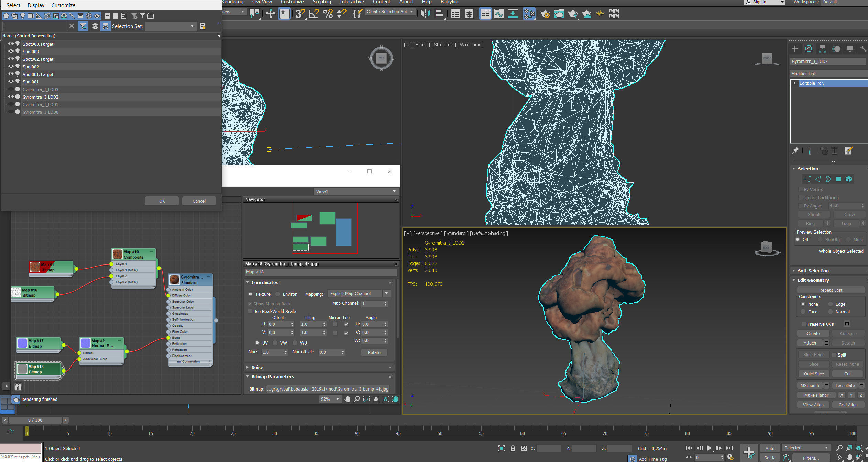Open the Display menu in selection dialog
This screenshot has height=462, width=868.
click(36, 5)
